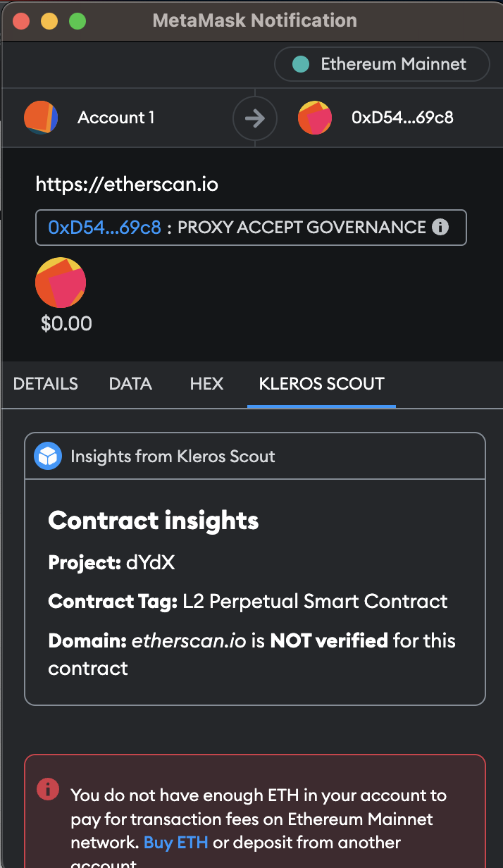Select the KLEROS SCOUT tab
The height and width of the screenshot is (868, 503).
click(x=321, y=384)
